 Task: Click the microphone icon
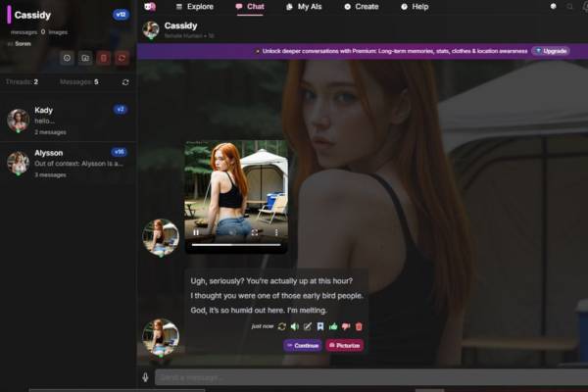pyautogui.click(x=145, y=377)
